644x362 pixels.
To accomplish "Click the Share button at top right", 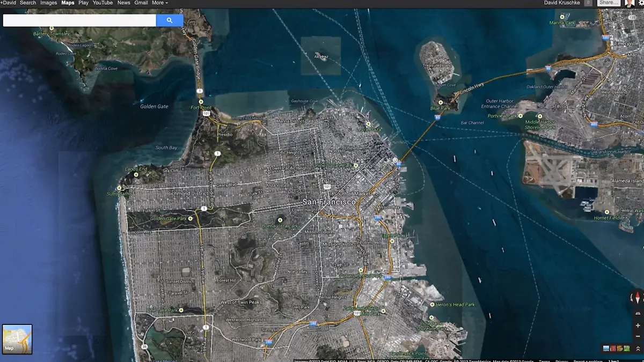I will [609, 3].
